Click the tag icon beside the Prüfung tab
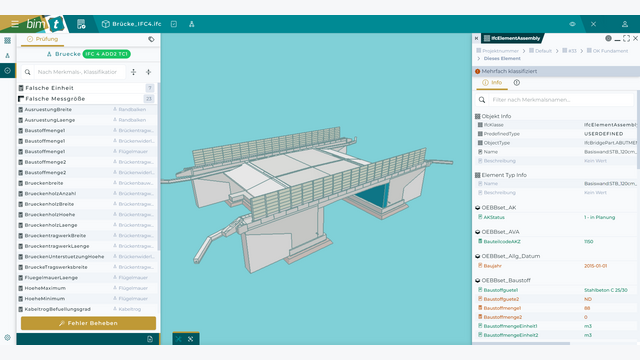The image size is (640, 360). (x=151, y=39)
